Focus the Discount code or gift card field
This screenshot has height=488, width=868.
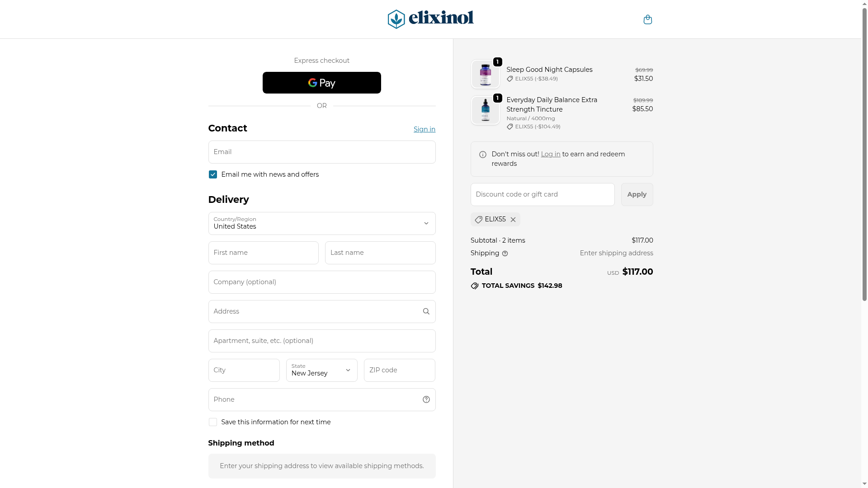[542, 194]
